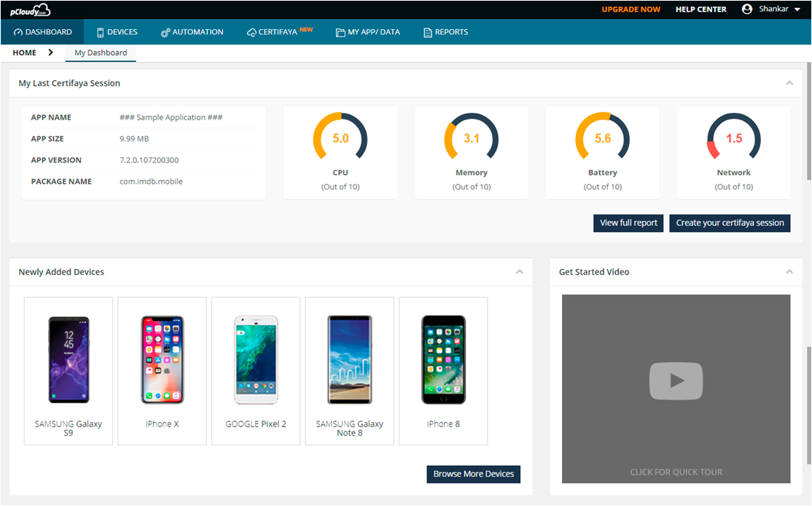
Task: Collapse the Newly Added Devices panel
Action: tap(520, 272)
